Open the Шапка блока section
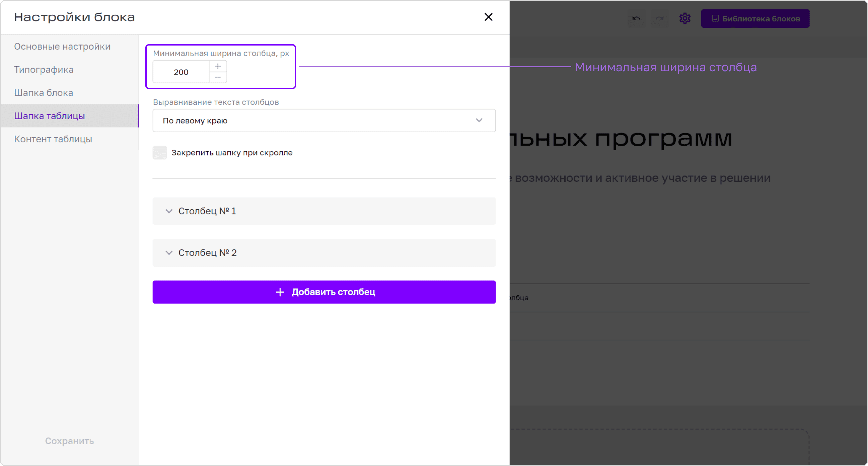 (x=44, y=93)
